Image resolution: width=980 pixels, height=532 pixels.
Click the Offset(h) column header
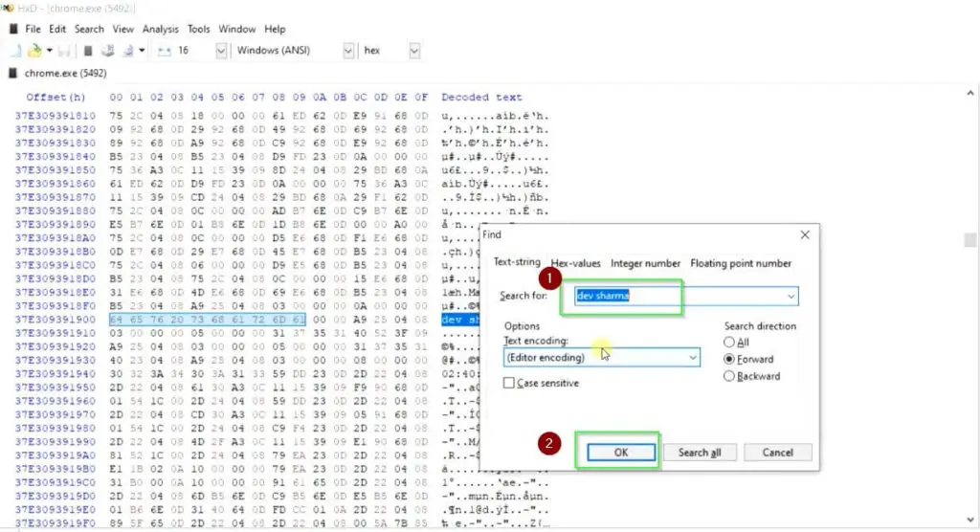[x=55, y=97]
